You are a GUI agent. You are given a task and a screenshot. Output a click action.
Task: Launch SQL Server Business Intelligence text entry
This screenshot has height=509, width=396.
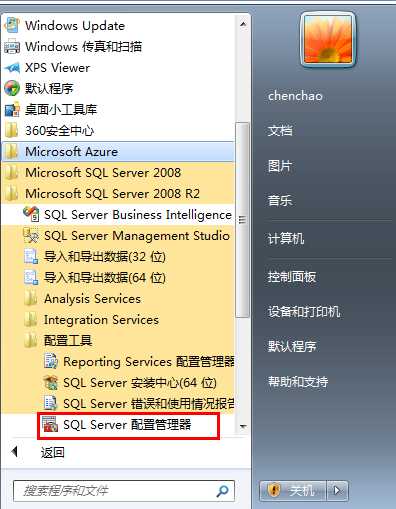point(138,215)
